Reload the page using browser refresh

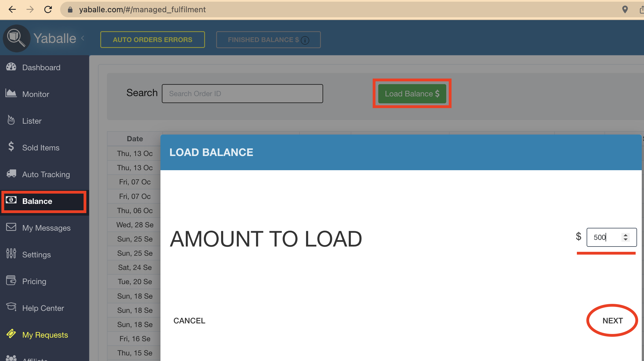[x=48, y=10]
